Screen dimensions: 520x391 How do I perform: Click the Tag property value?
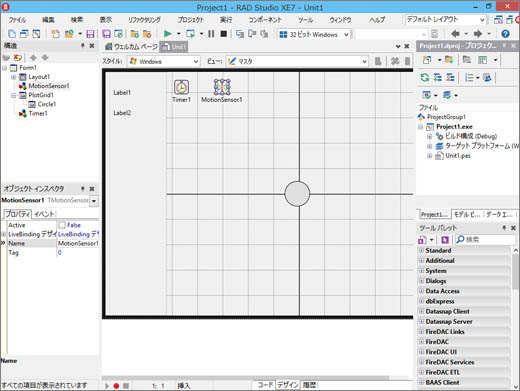pyautogui.click(x=78, y=252)
